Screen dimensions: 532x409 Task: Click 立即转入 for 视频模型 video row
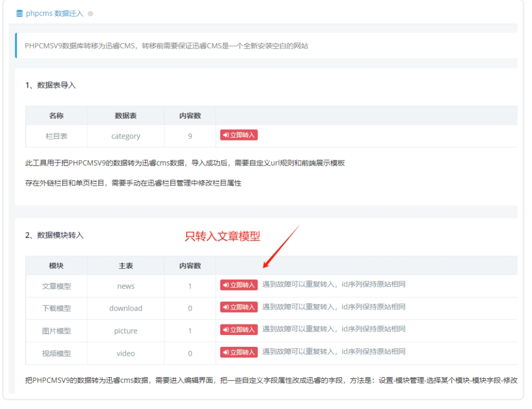point(239,353)
